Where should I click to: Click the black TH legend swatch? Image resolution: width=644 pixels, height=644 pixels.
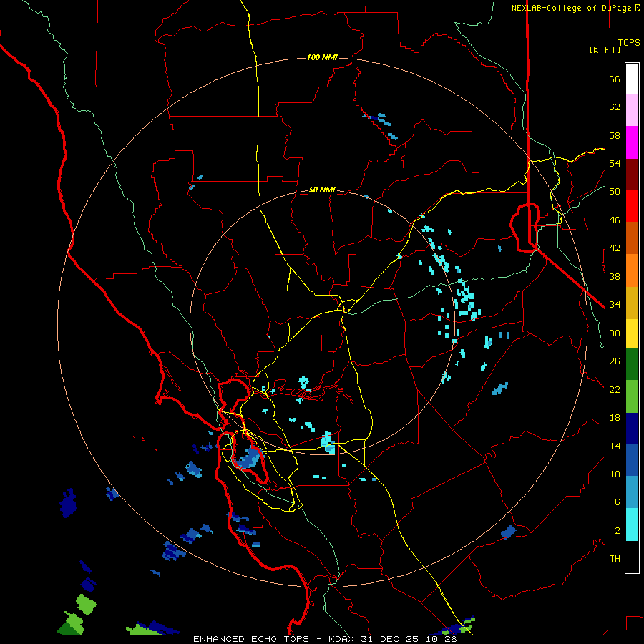point(632,557)
